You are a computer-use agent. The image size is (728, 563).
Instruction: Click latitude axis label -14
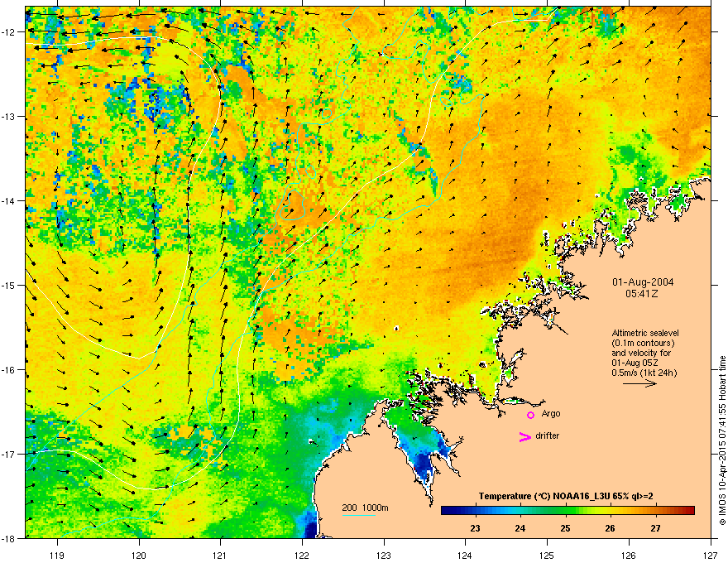pyautogui.click(x=9, y=201)
